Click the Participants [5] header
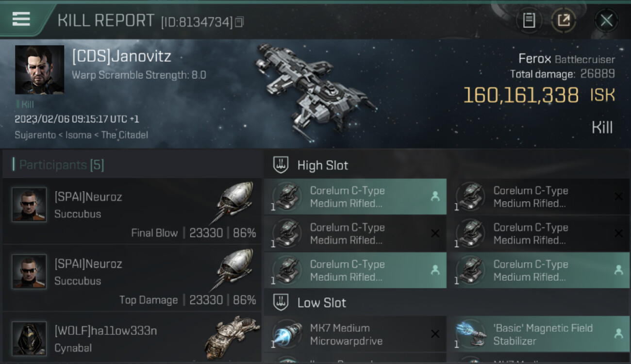This screenshot has width=631, height=364. pyautogui.click(x=61, y=165)
